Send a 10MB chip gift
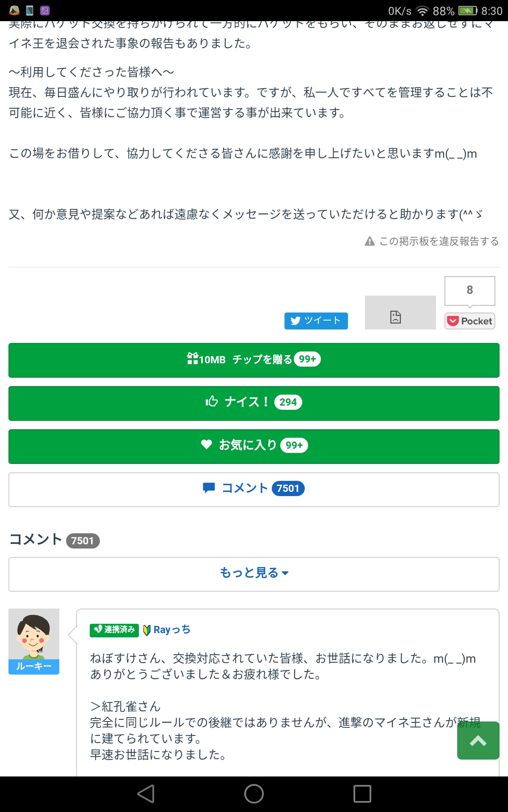Image resolution: width=508 pixels, height=812 pixels. [254, 360]
